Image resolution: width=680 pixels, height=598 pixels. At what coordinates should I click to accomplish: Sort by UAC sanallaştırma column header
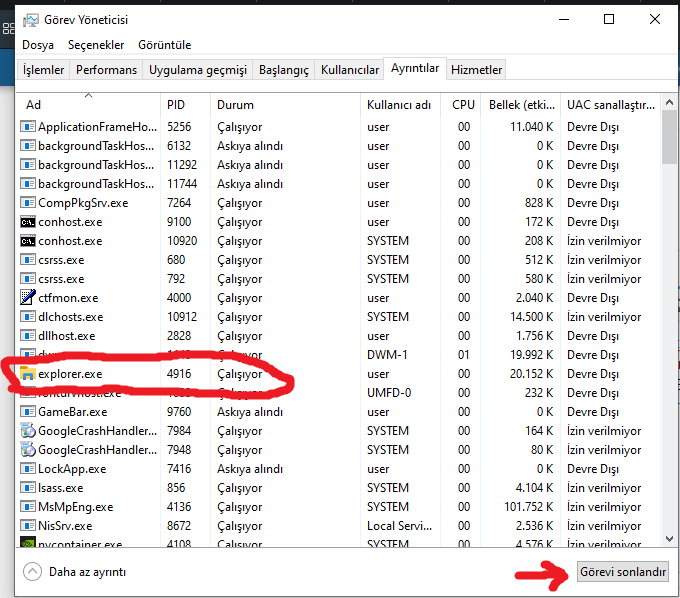(610, 105)
